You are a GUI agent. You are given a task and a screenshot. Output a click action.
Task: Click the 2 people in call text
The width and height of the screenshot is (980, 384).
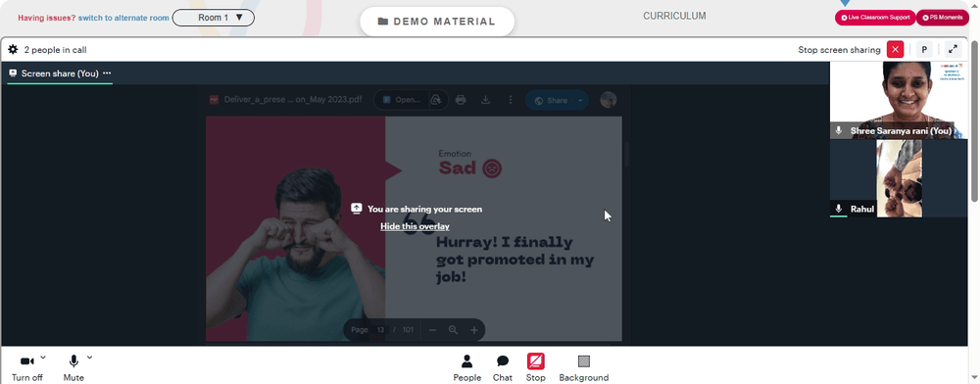pos(55,50)
